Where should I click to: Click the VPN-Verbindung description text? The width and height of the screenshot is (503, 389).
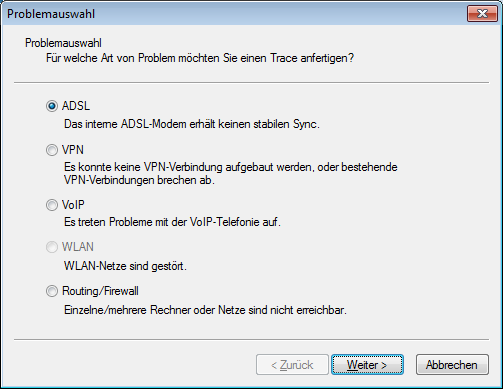click(231, 174)
